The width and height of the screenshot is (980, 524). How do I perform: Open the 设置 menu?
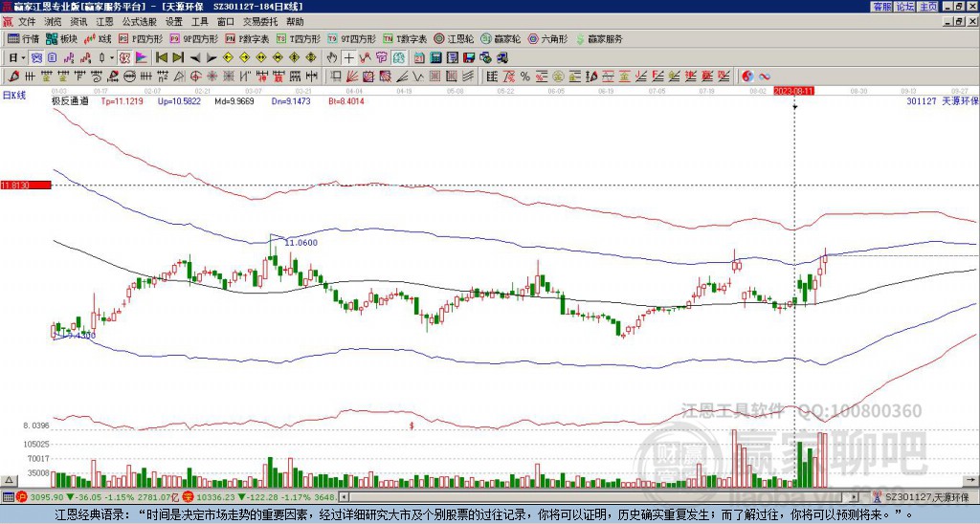[x=174, y=22]
